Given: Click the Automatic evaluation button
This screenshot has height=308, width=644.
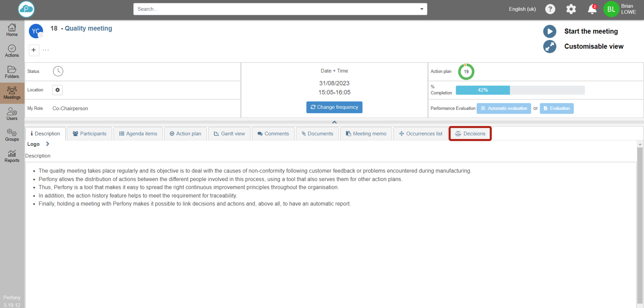Looking at the screenshot, I should pyautogui.click(x=504, y=108).
